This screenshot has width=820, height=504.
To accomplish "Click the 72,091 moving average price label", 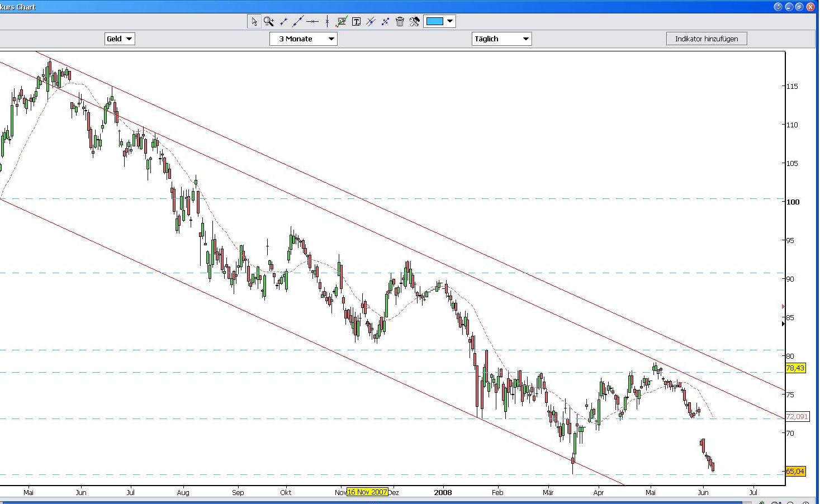I will 797,417.
